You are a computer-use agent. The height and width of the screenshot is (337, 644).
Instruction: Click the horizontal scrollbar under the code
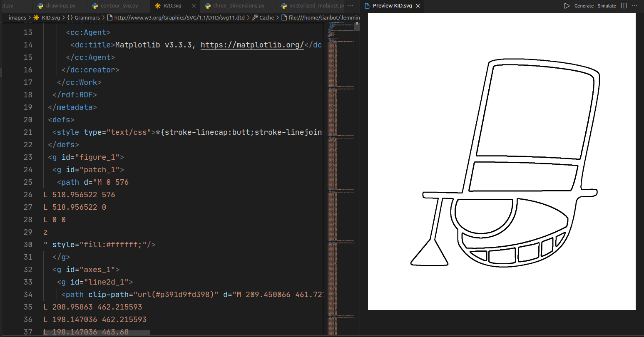[97, 333]
